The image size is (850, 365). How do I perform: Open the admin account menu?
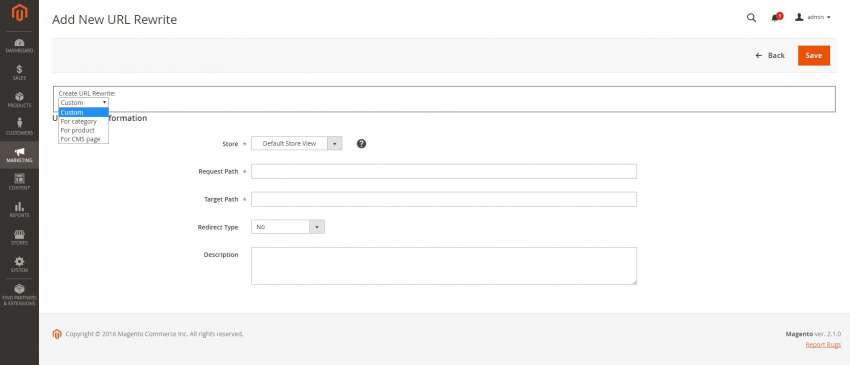click(x=813, y=17)
